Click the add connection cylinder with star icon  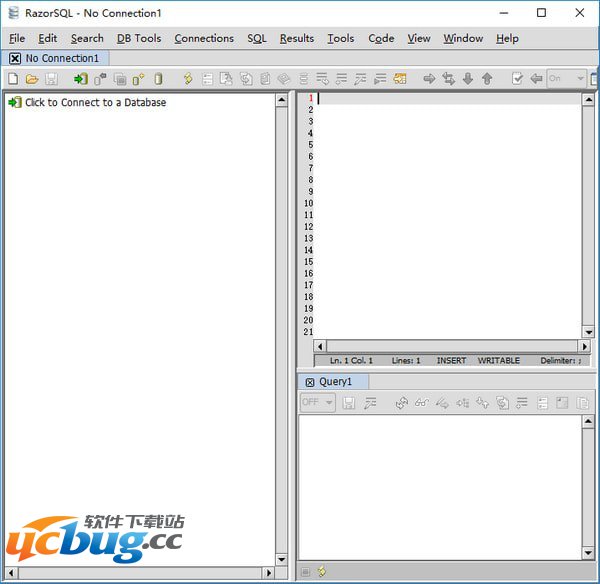click(x=138, y=79)
